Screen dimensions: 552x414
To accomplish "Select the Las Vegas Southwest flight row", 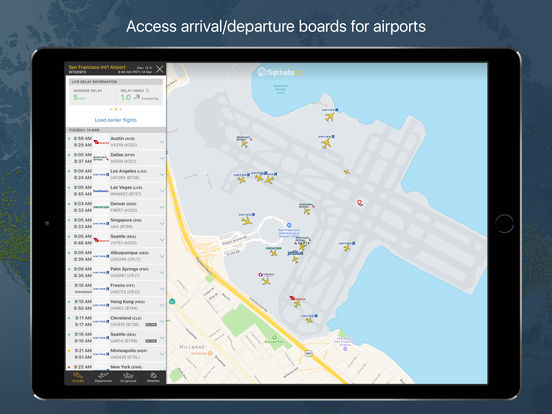I will click(x=115, y=190).
